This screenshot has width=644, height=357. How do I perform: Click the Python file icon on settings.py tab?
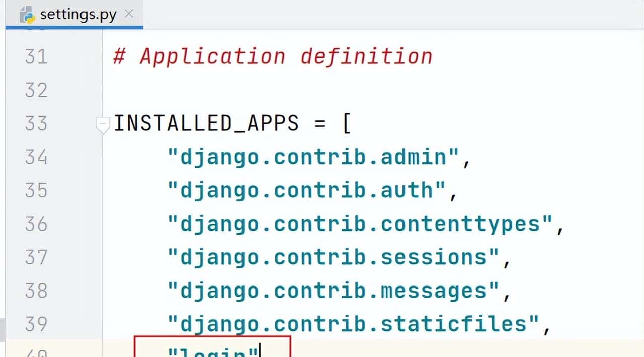click(x=27, y=15)
